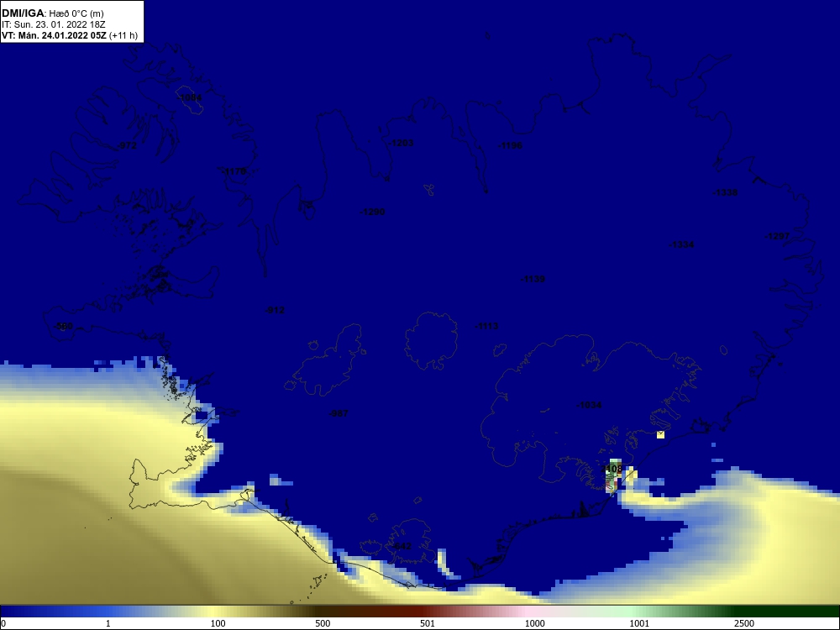This screenshot has width=840, height=630.
Task: Pick the pink color bar above 1000
Action: click(530, 612)
